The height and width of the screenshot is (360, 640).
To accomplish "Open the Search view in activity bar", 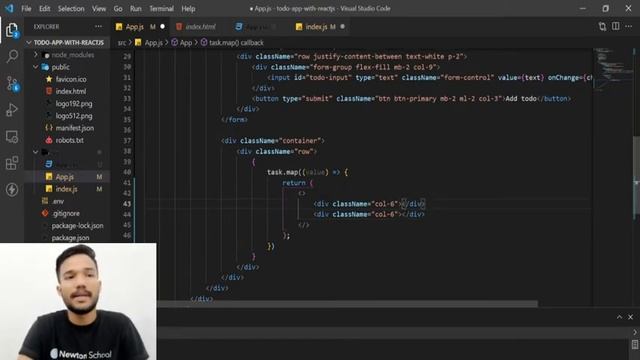I will pyautogui.click(x=12, y=56).
